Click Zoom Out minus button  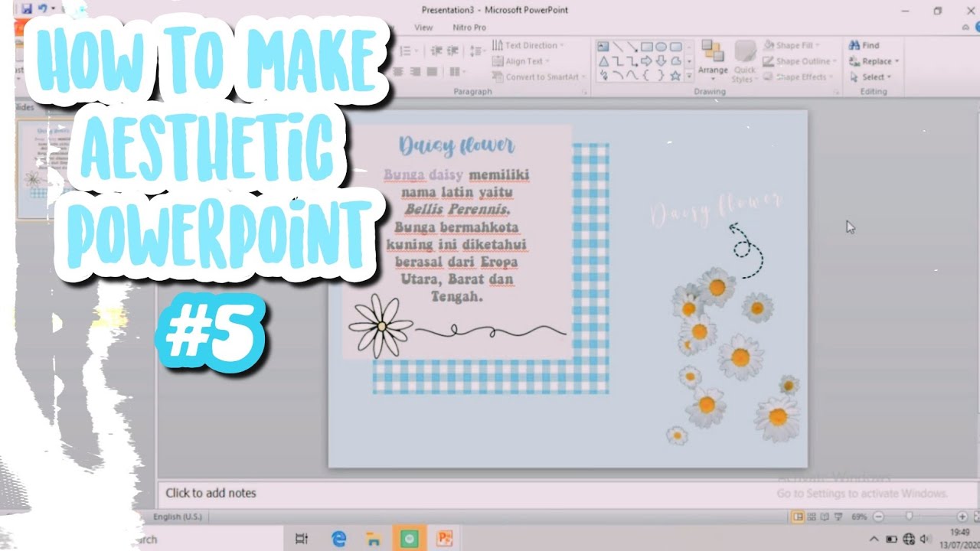878,517
